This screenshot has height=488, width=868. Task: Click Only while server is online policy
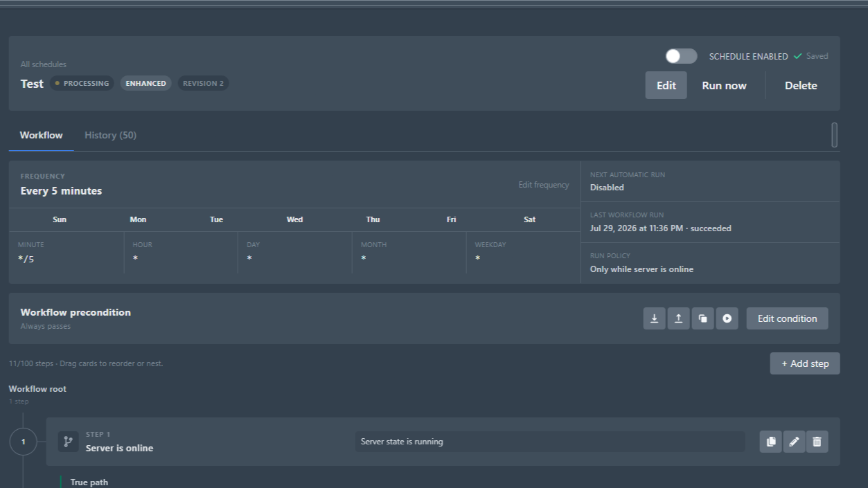[641, 269]
